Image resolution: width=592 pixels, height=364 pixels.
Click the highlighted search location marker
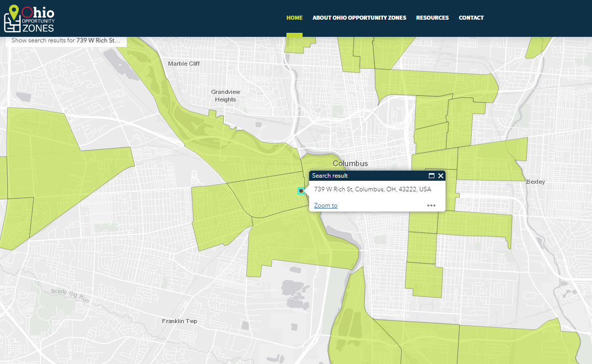pyautogui.click(x=301, y=191)
